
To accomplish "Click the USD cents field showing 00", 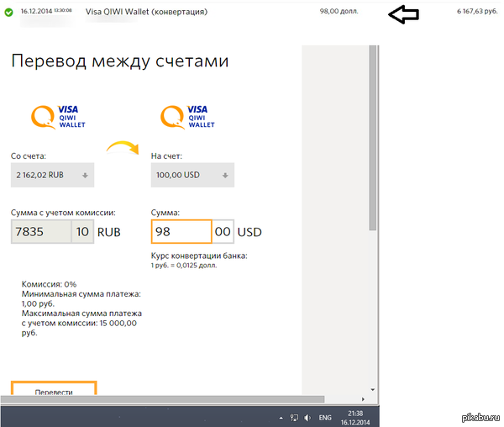I will 222,231.
